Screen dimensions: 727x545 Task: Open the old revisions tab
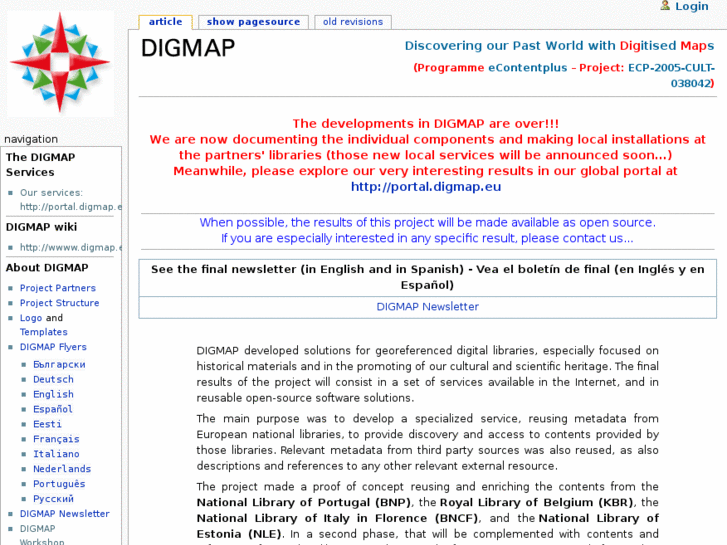click(x=353, y=22)
